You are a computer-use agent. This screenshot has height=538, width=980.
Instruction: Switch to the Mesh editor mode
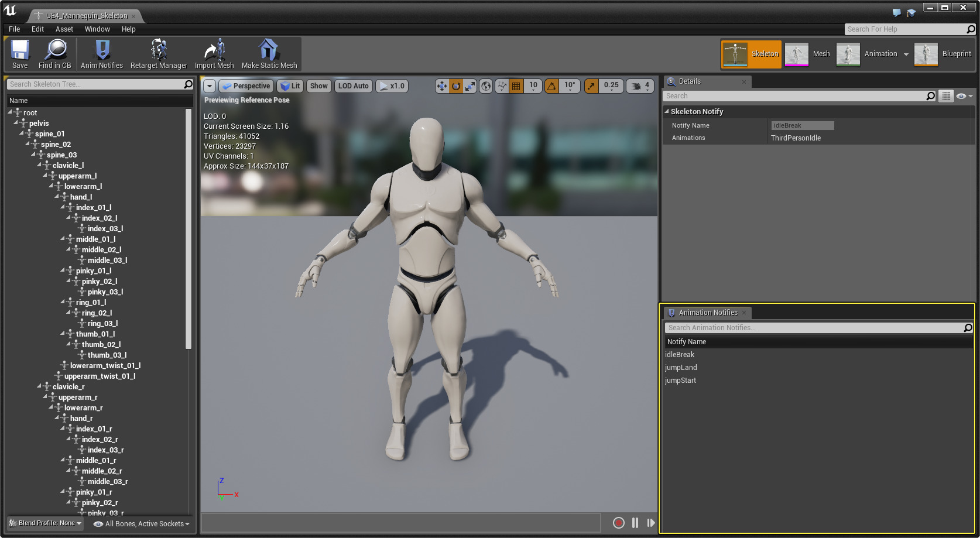(x=808, y=54)
